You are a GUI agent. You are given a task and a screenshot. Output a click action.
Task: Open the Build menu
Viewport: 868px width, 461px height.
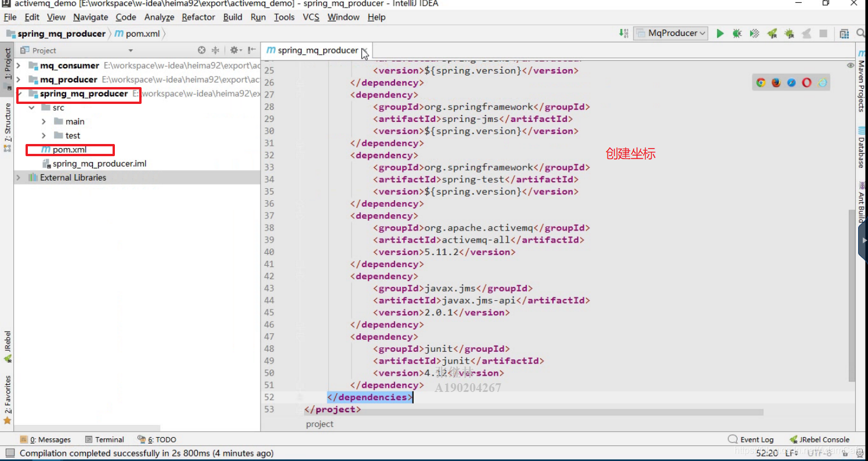[x=233, y=17]
